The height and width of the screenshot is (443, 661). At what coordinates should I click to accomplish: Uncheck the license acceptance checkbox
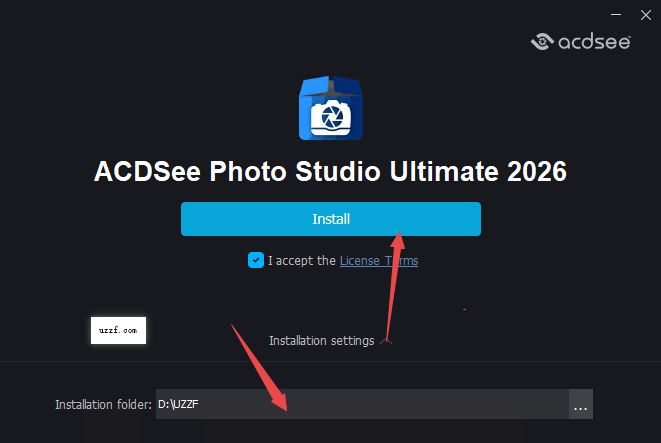pos(256,260)
